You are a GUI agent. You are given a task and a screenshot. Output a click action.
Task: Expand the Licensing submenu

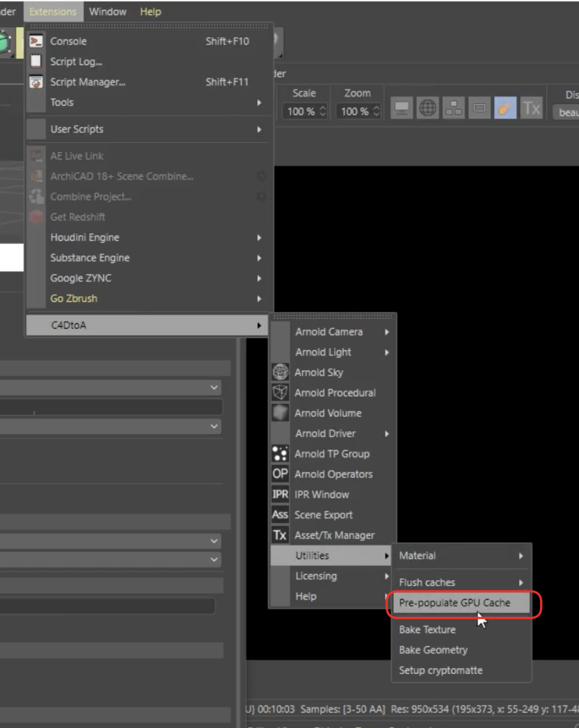pyautogui.click(x=332, y=576)
